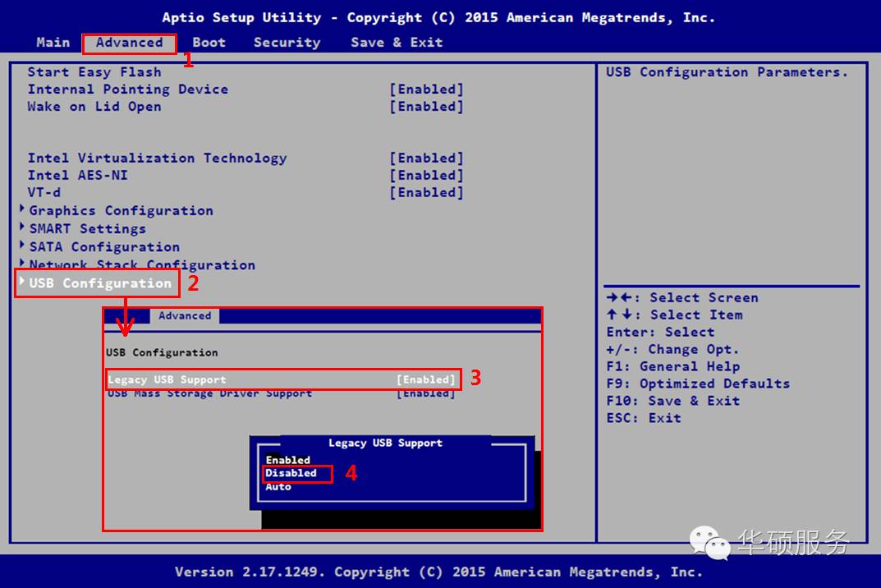Select USB Mass Storage Driver Support row

(281, 393)
